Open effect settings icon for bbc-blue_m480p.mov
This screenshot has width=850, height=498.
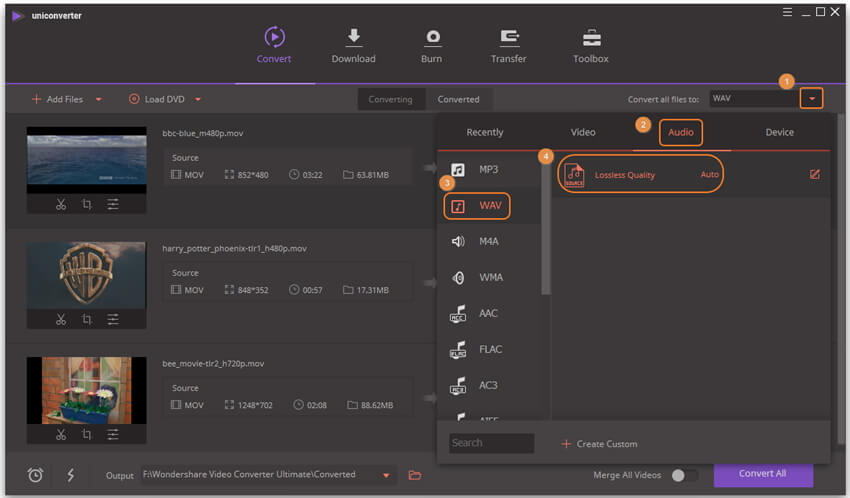(x=113, y=204)
